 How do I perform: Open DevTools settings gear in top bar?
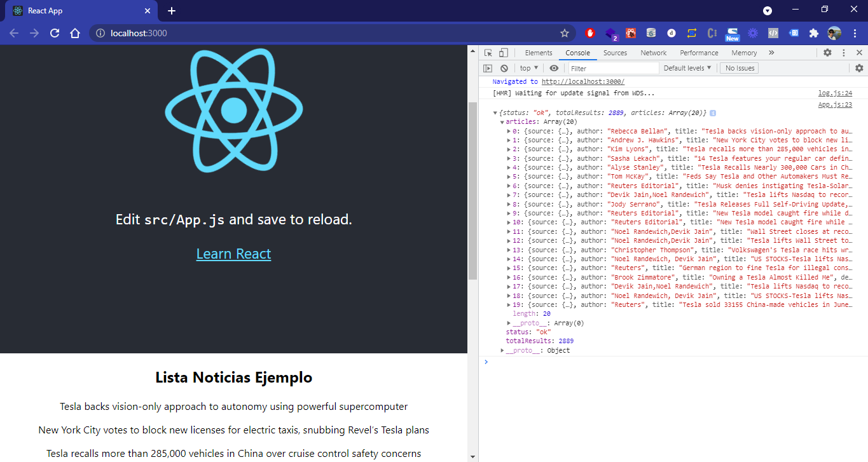(827, 53)
